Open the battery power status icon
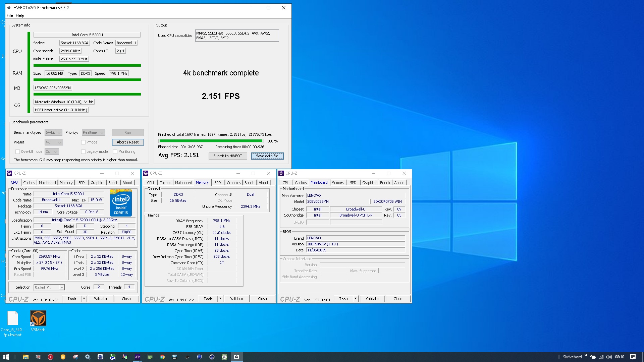Image resolution: width=644 pixels, height=362 pixels. [593, 357]
